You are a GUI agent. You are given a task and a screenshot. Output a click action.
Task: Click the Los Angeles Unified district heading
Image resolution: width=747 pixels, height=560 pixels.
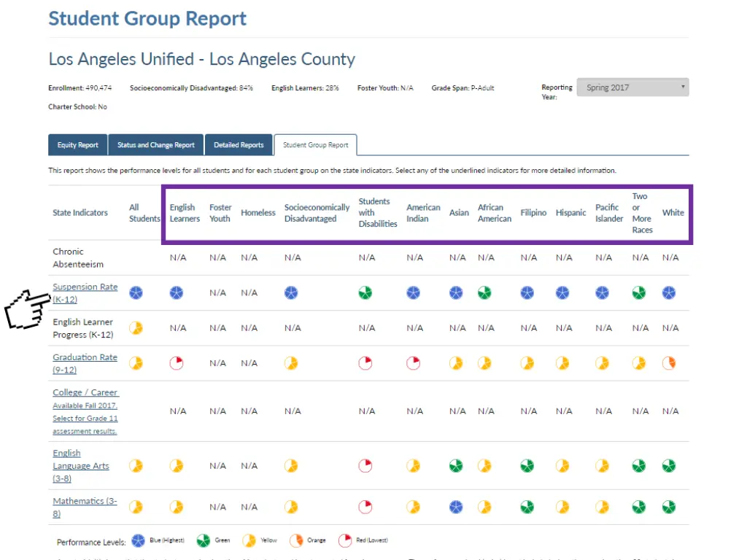202,59
